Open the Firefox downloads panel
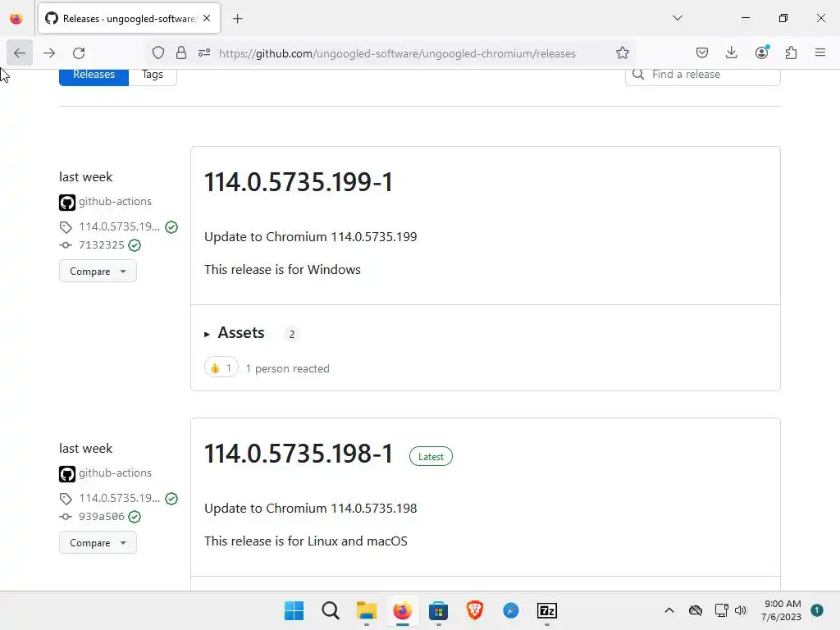840x630 pixels. (731, 53)
